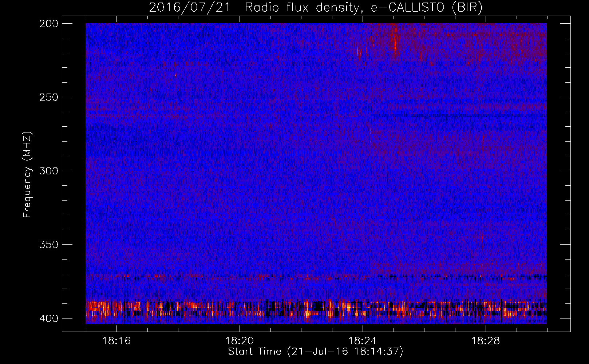Click the 'Start Time (21-Jul-16 18:14:37)' label
The height and width of the screenshot is (364, 589).
click(x=316, y=352)
